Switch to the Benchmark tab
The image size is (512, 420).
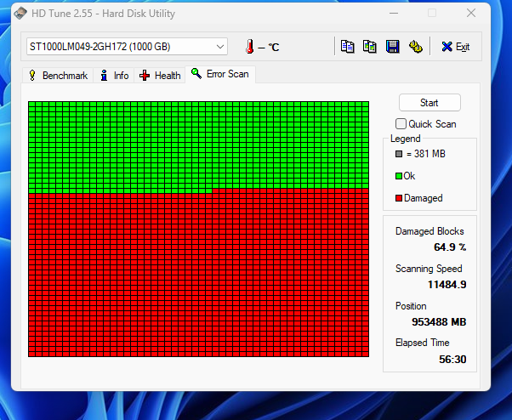coord(58,76)
